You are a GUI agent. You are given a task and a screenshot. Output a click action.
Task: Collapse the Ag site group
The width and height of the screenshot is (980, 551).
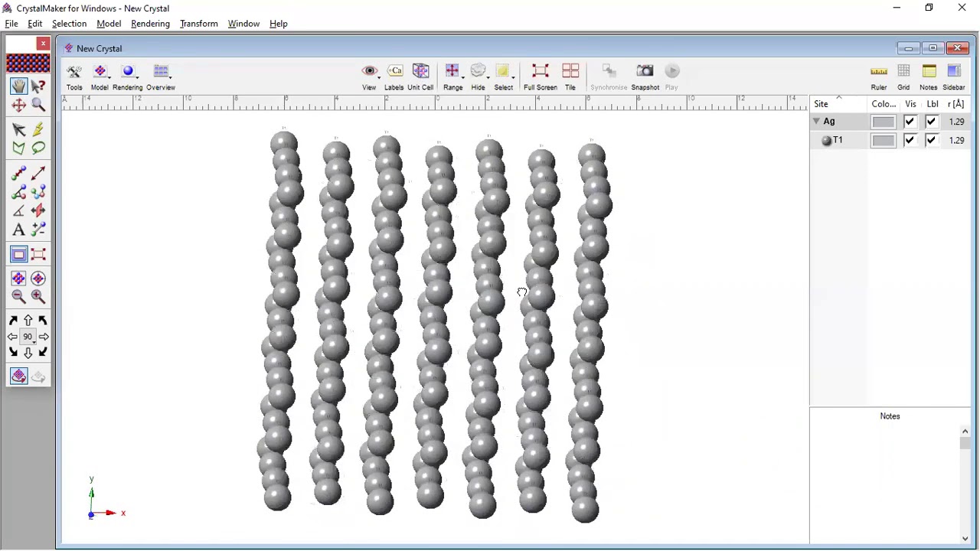[x=816, y=122]
